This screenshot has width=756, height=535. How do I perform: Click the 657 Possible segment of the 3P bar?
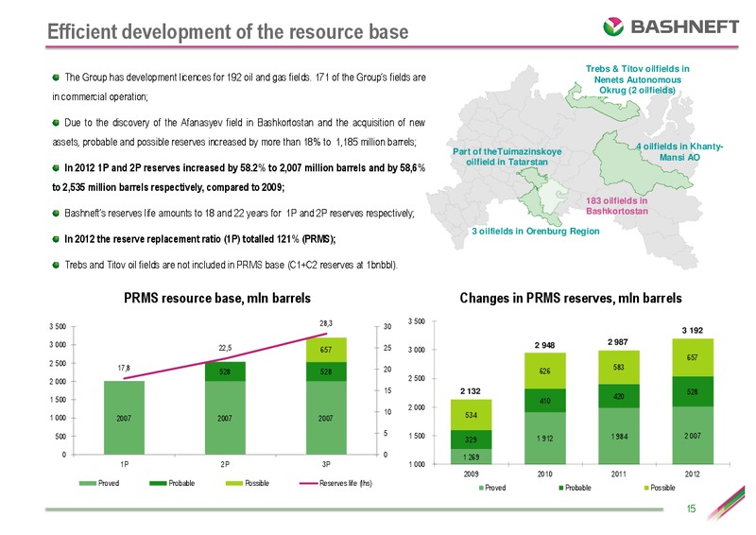[326, 350]
